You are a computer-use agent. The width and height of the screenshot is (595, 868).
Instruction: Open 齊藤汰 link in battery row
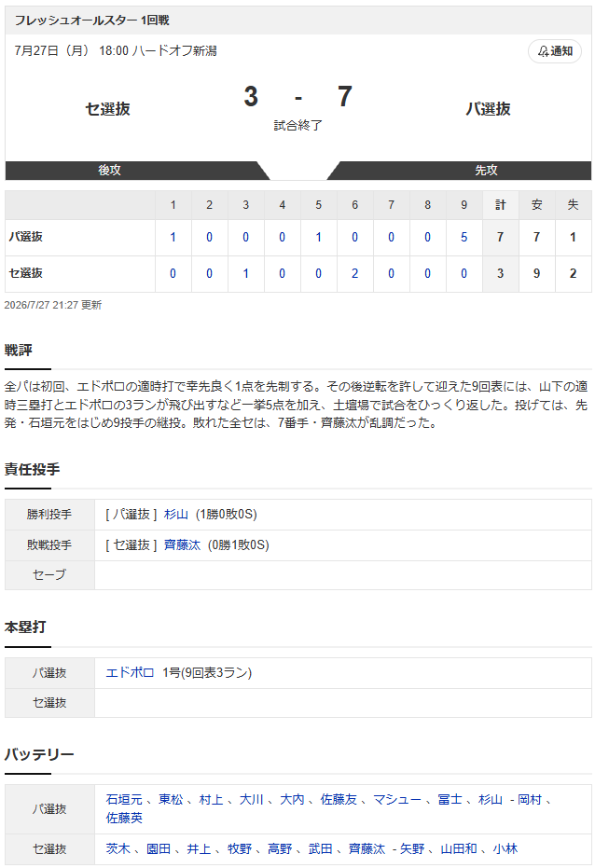[367, 848]
